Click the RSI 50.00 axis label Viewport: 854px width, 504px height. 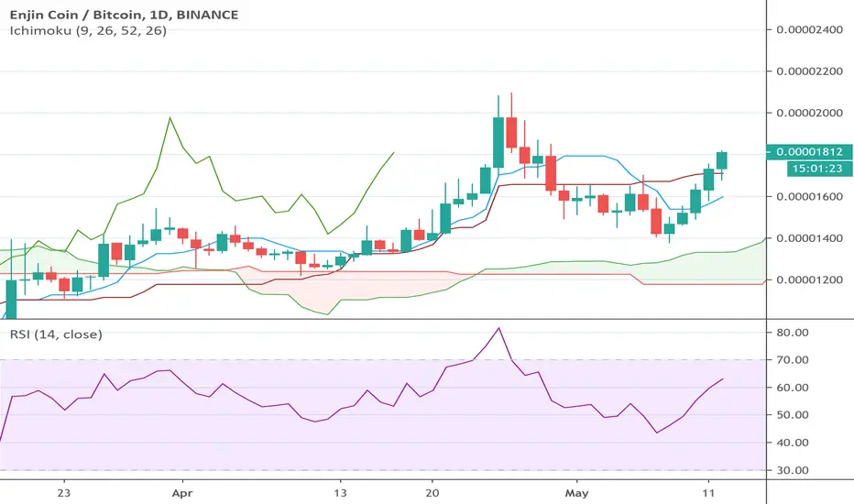tap(793, 414)
